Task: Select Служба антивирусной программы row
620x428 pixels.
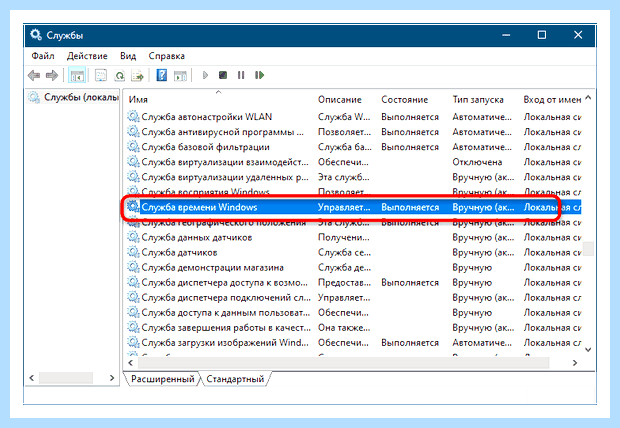Action: pos(353,132)
